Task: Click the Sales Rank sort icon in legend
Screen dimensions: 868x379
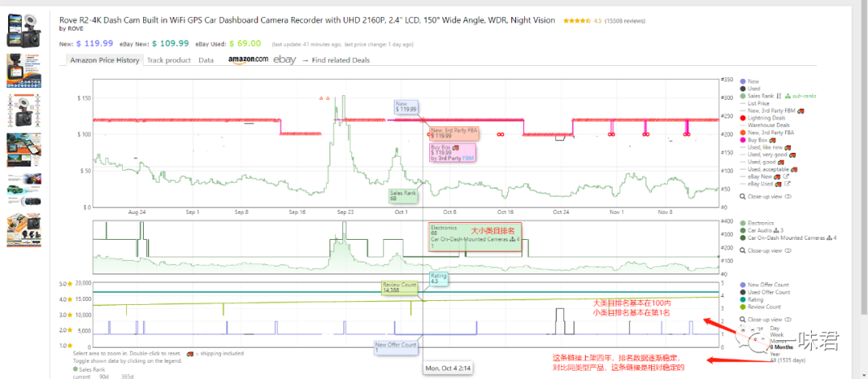Action: (x=778, y=96)
